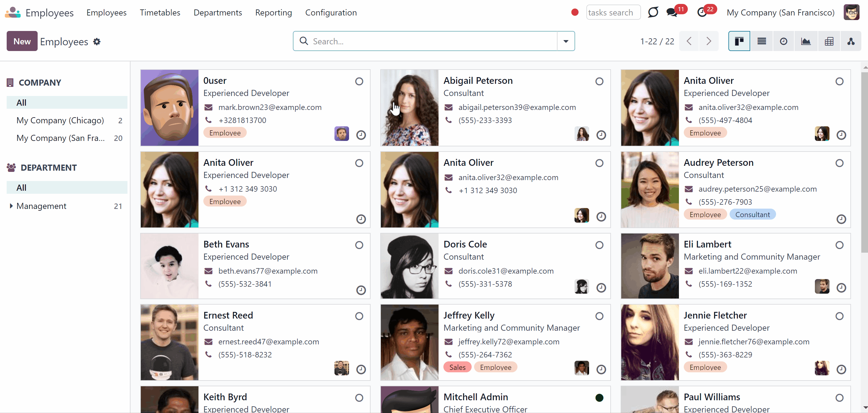Go to next page of employees
Image resolution: width=868 pixels, height=413 pixels.
pos(709,41)
